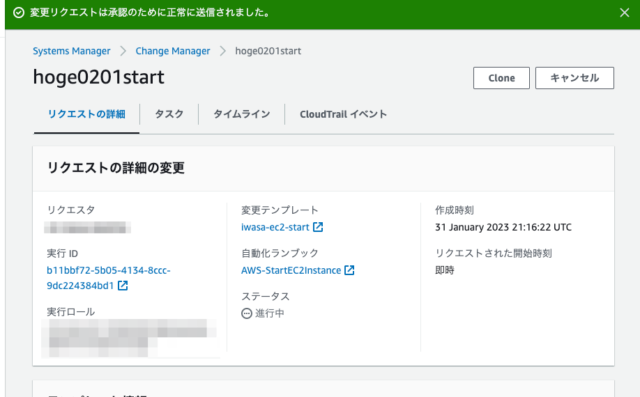The image size is (640, 397).
Task: Open the タイムライン tab
Action: [x=242, y=114]
